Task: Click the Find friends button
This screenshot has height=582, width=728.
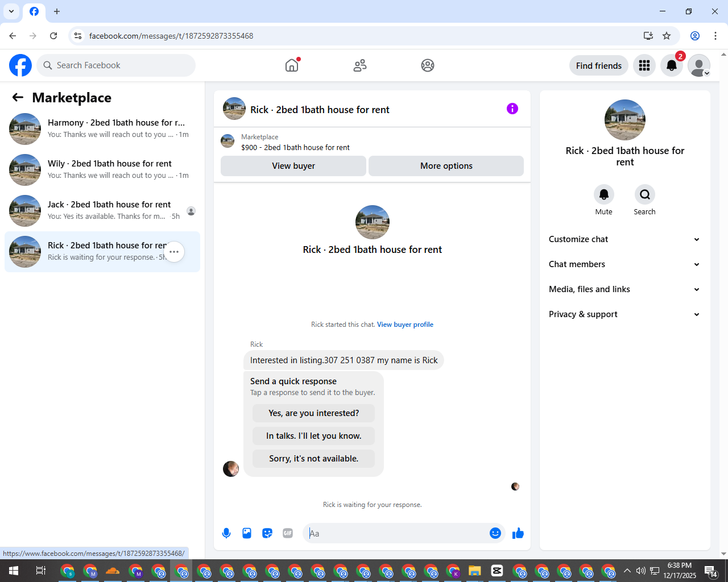Action: pyautogui.click(x=599, y=65)
